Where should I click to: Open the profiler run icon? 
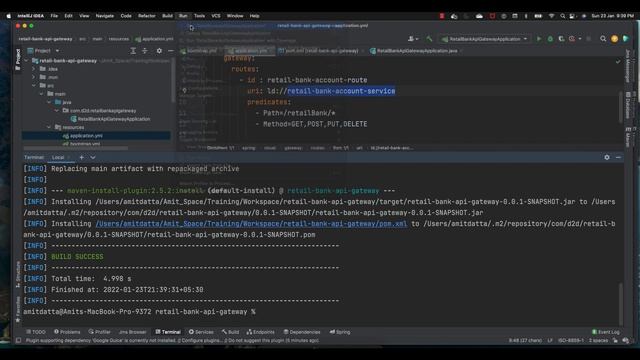point(572,39)
